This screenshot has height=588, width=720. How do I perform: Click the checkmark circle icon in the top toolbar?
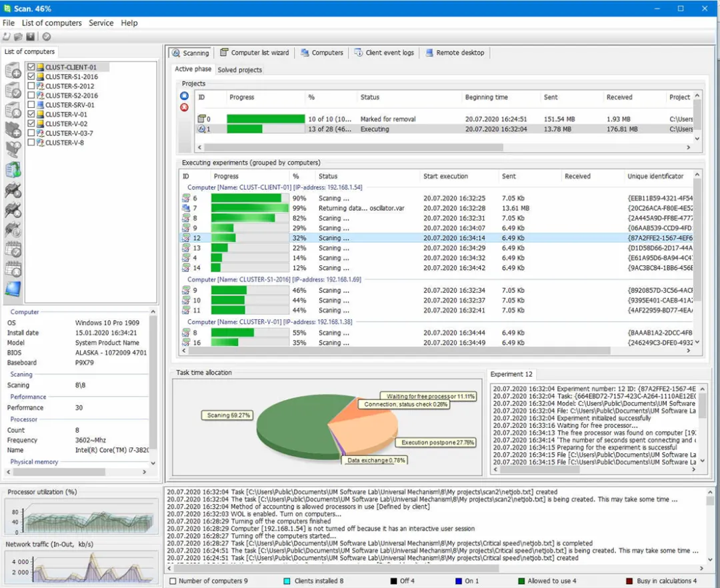click(x=47, y=37)
